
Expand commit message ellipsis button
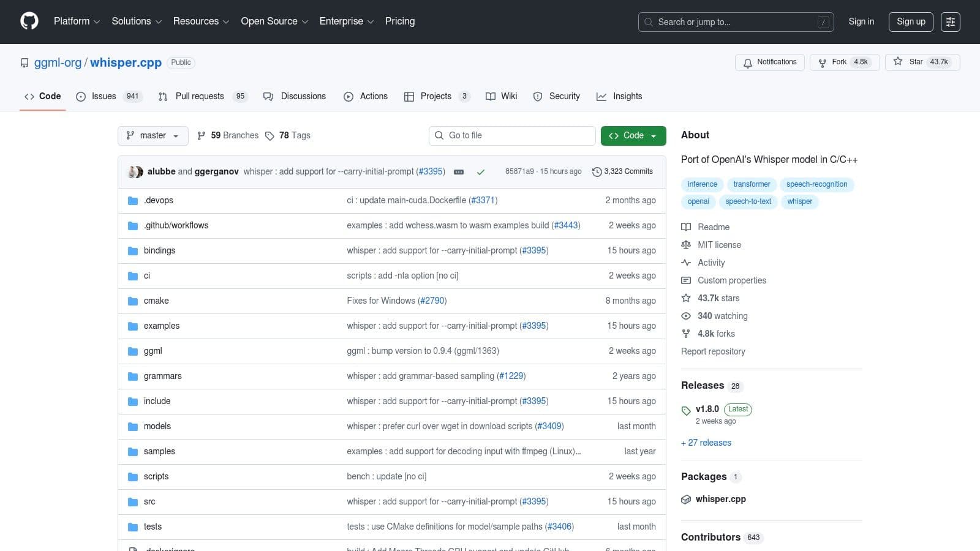click(458, 172)
